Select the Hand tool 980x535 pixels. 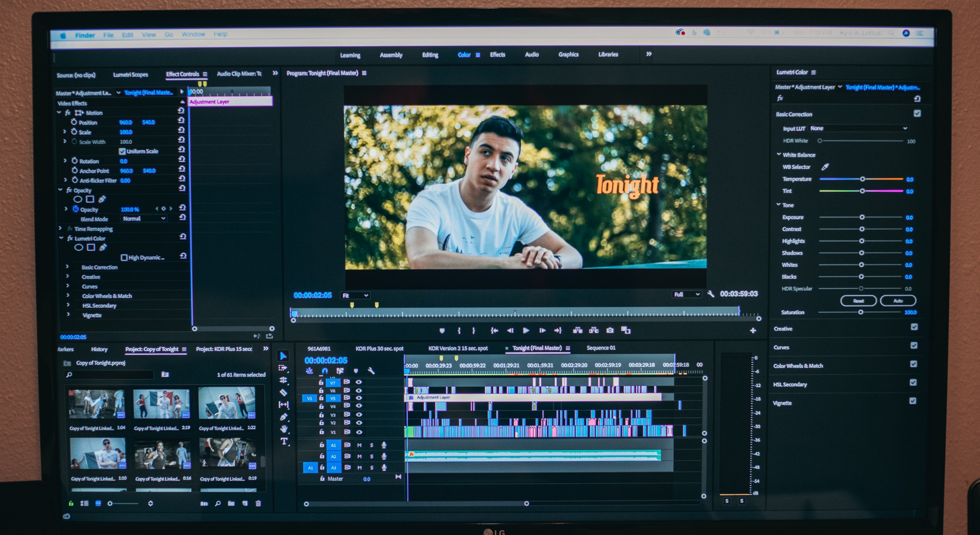(284, 429)
